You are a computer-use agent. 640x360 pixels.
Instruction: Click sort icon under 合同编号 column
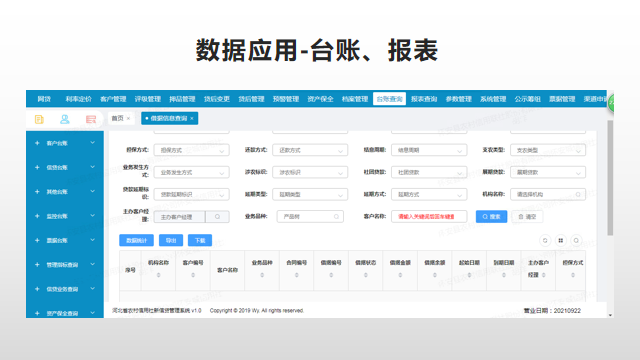click(x=297, y=275)
